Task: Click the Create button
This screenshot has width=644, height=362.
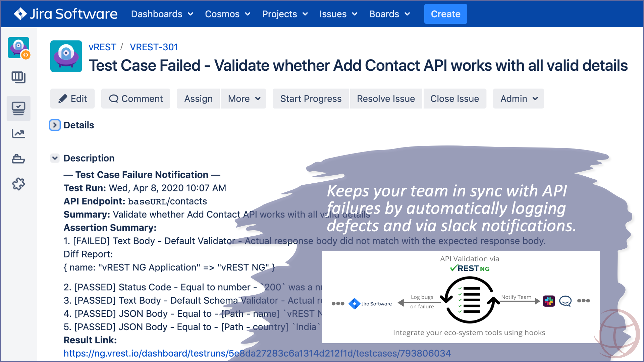Action: point(445,14)
